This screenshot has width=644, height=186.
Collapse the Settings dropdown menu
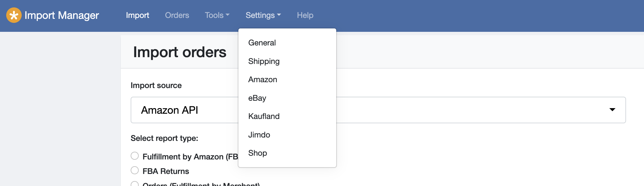[x=263, y=15]
